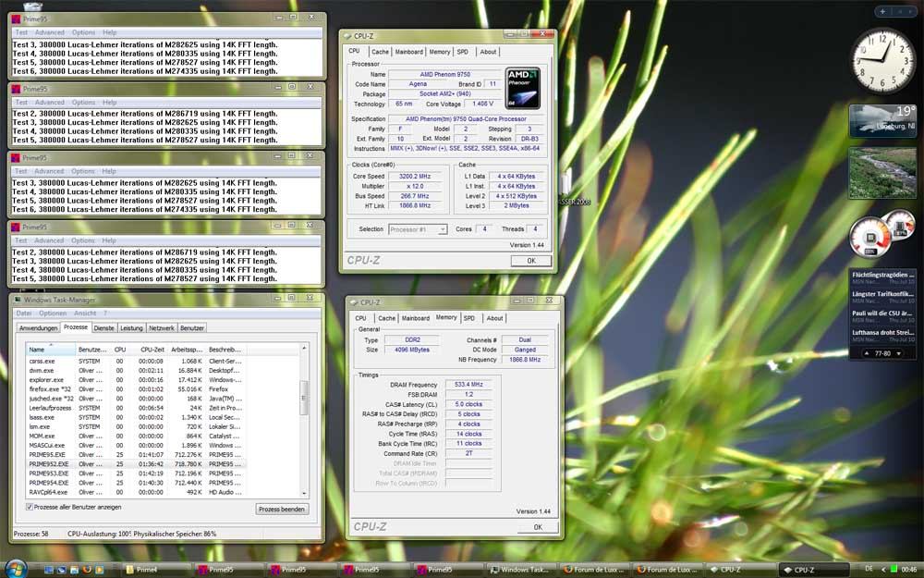
Task: Click the NB Frequency value 1866.8 MHz
Action: (x=525, y=359)
